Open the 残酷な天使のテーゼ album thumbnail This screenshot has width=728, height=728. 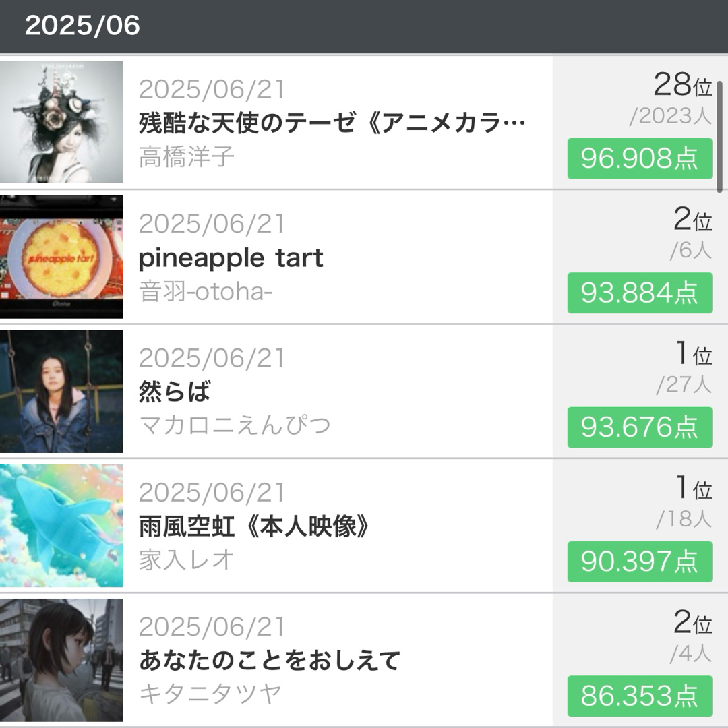click(x=61, y=122)
